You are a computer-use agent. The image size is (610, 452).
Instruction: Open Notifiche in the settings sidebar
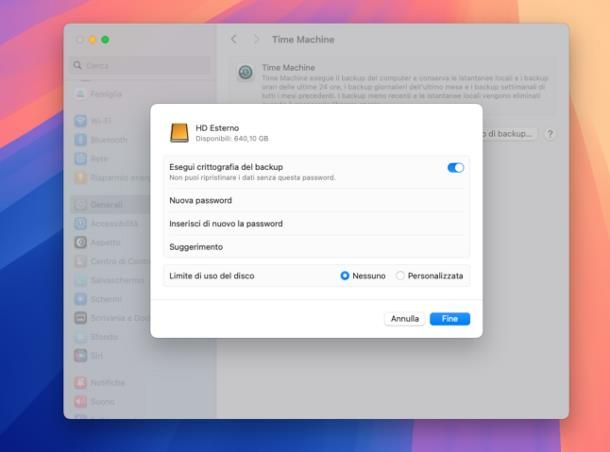[x=140, y=383]
